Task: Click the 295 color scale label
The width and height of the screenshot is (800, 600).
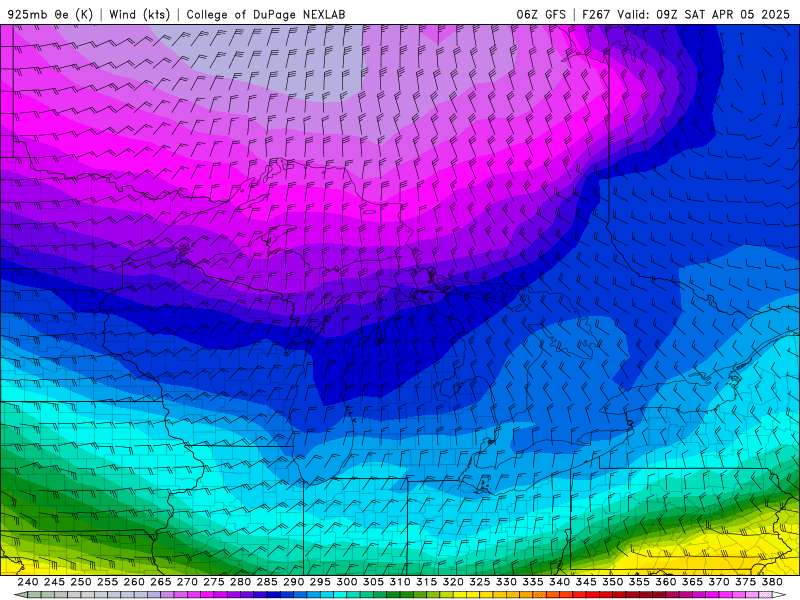Action: tap(320, 582)
